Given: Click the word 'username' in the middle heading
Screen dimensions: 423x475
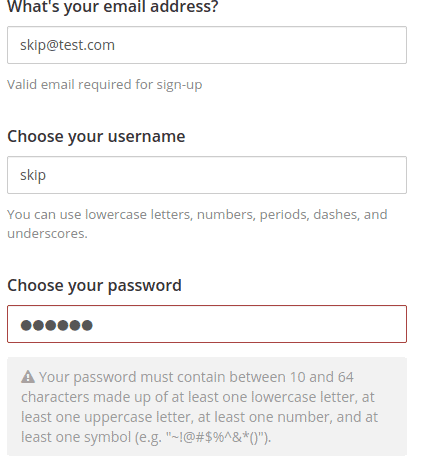Looking at the screenshot, I should (147, 136).
